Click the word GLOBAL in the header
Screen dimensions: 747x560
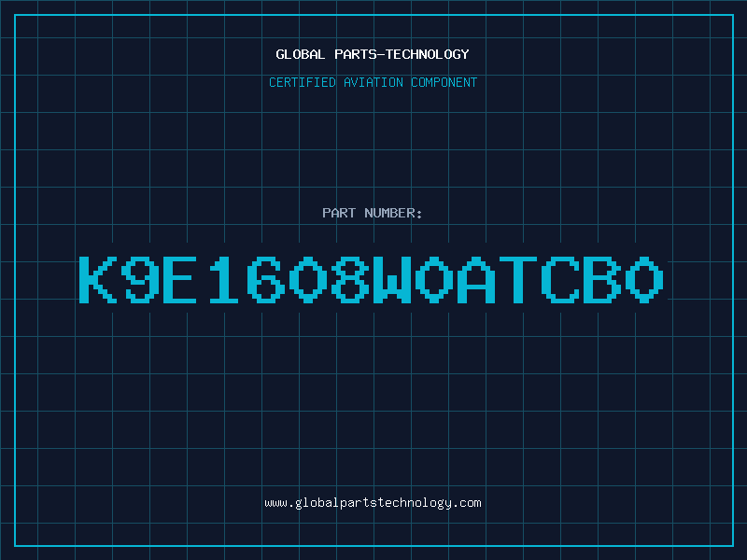(301, 54)
